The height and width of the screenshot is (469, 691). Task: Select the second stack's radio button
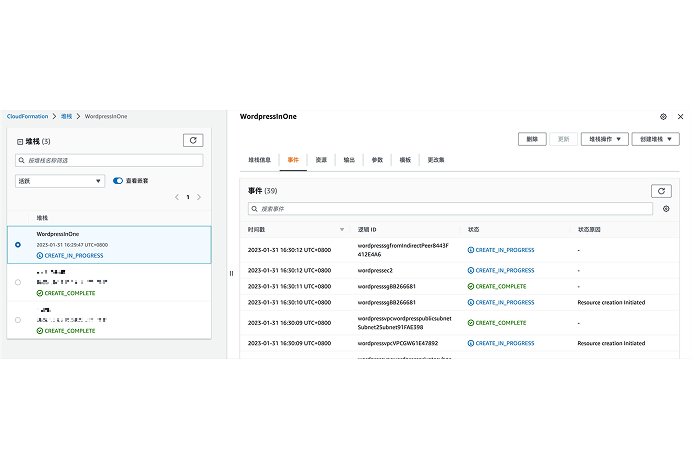tap(18, 283)
